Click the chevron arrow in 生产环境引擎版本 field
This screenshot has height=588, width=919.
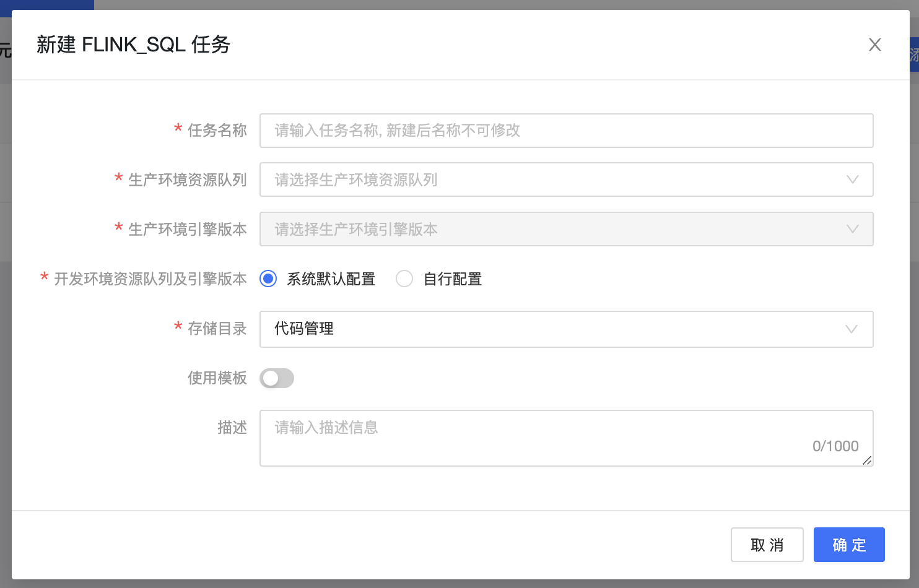(852, 229)
